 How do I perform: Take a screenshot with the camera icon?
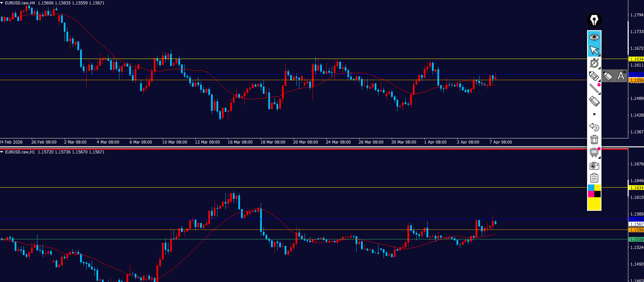tap(594, 166)
